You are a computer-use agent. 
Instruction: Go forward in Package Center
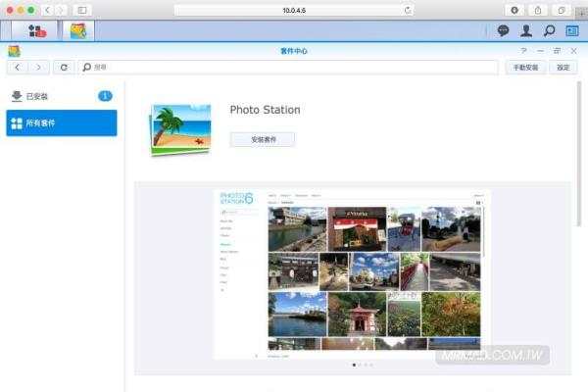[38, 68]
